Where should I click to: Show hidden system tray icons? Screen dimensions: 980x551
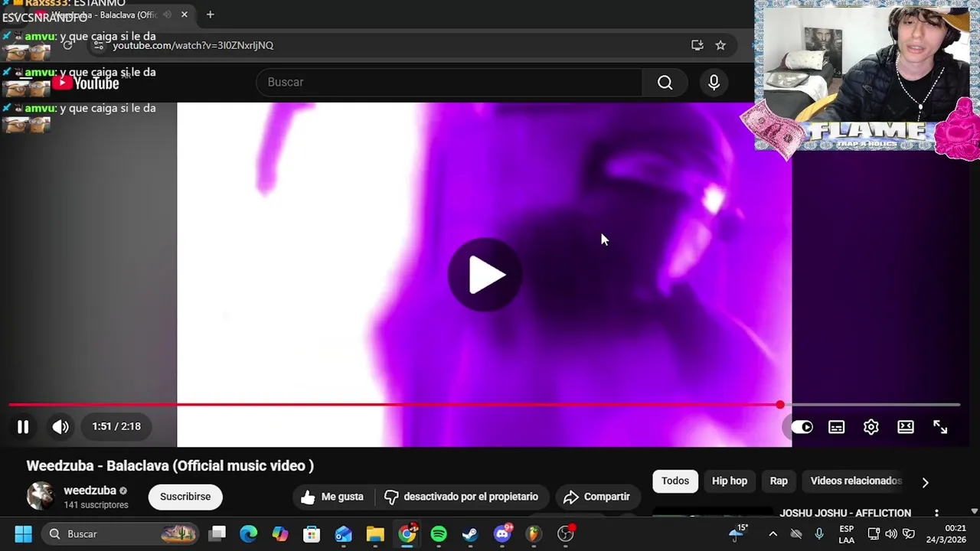pos(773,534)
